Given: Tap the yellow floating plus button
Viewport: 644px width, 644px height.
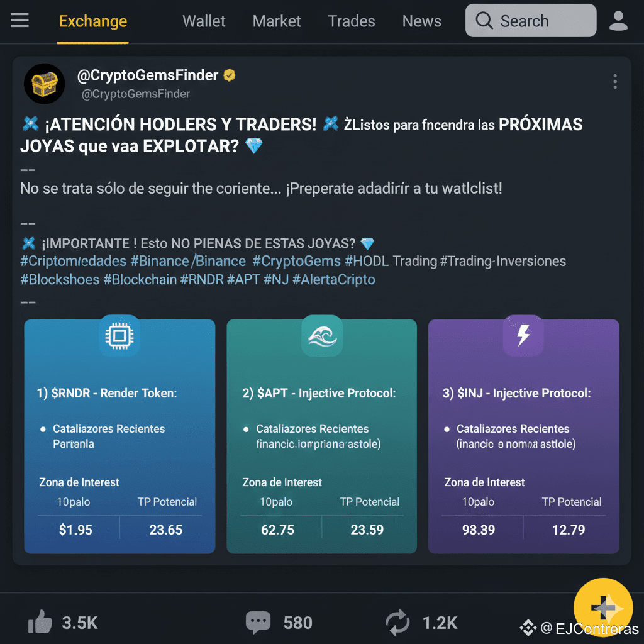Looking at the screenshot, I should (x=602, y=607).
